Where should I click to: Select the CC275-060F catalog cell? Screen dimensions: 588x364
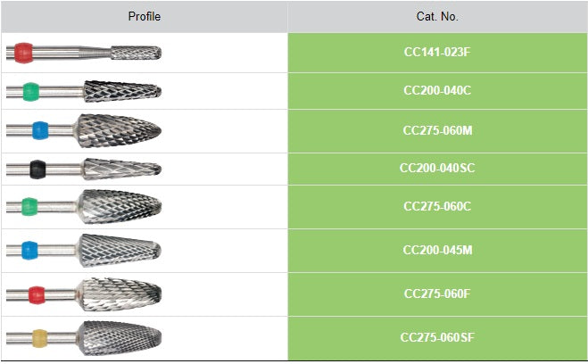[x=437, y=294]
